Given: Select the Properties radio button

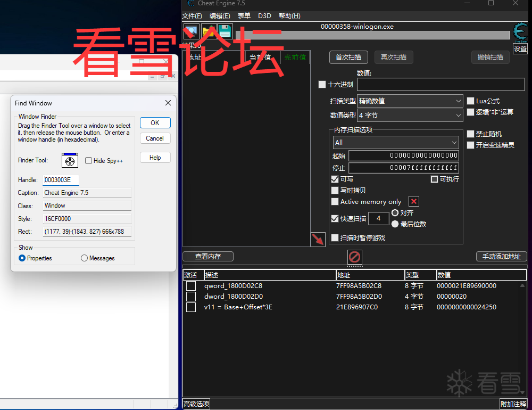Looking at the screenshot, I should point(22,258).
